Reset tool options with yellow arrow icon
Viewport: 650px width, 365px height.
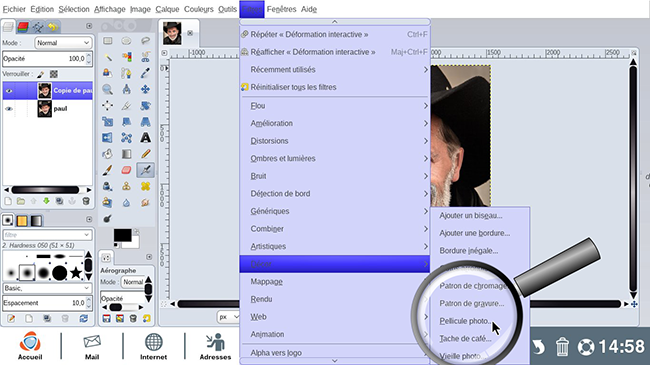point(146,319)
